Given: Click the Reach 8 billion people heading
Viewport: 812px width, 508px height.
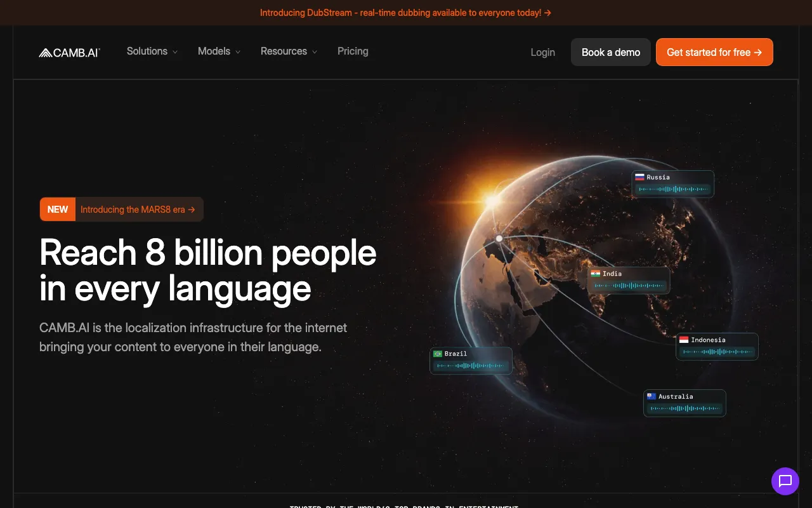Looking at the screenshot, I should [208, 271].
